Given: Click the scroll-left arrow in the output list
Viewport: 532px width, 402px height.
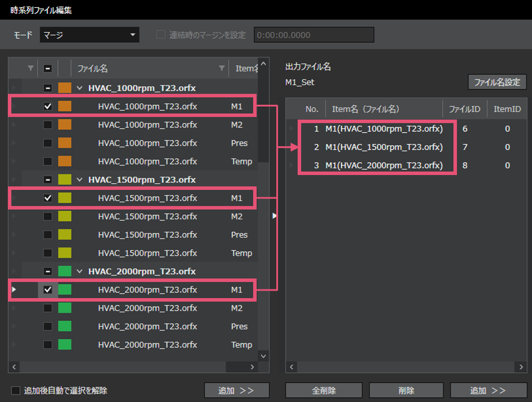Looking at the screenshot, I should pyautogui.click(x=291, y=367).
